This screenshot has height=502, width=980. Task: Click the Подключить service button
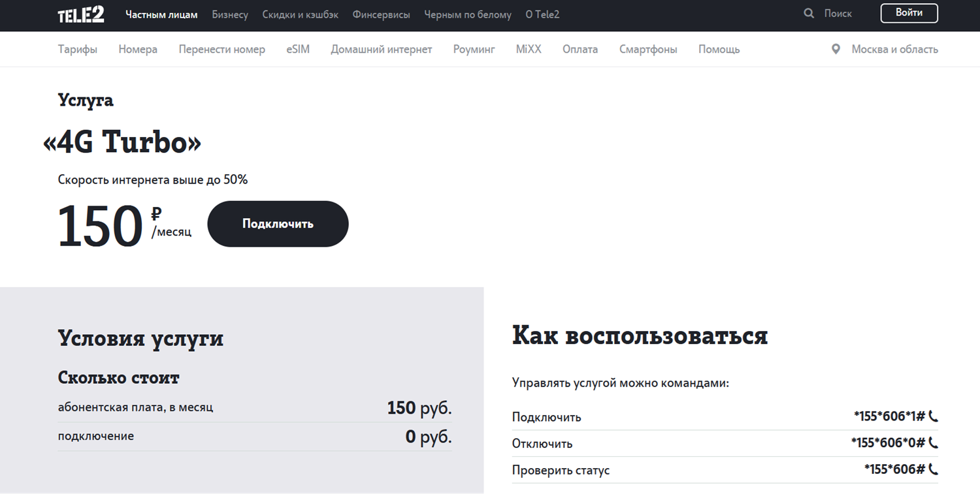278,224
